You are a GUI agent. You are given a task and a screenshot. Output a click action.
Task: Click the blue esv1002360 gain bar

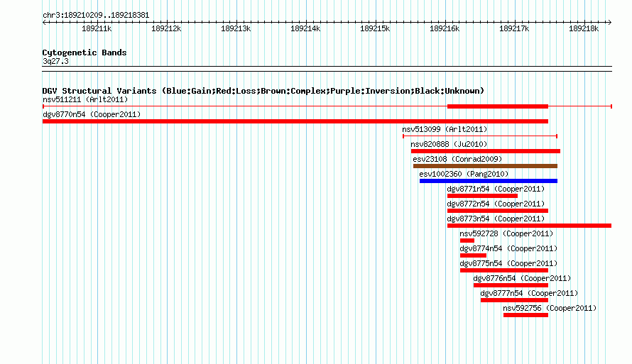coord(489,181)
